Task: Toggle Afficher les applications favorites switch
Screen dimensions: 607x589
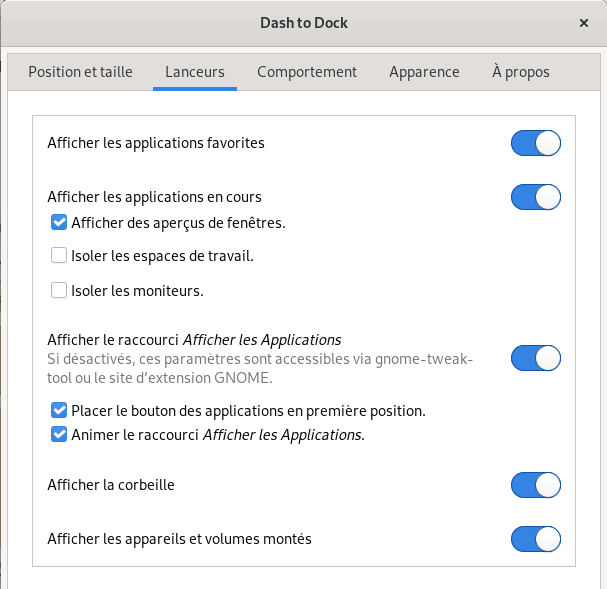Action: coord(536,143)
